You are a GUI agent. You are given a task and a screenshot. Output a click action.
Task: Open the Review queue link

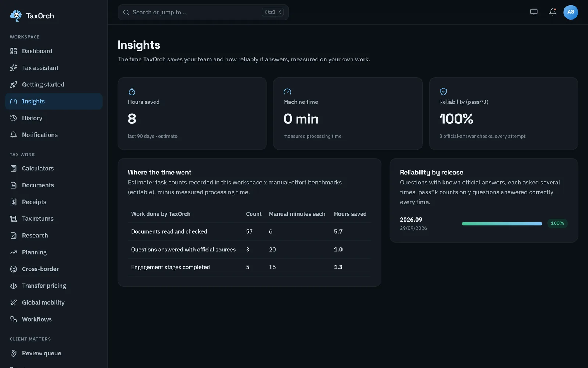pos(54,353)
